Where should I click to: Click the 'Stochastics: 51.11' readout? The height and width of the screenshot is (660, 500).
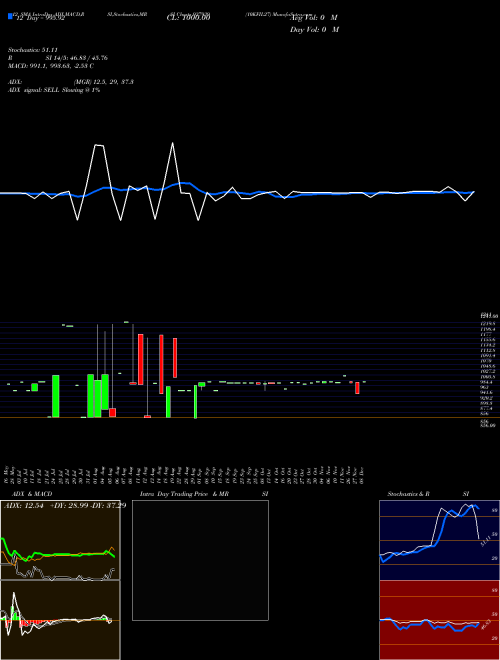pos(33,50)
